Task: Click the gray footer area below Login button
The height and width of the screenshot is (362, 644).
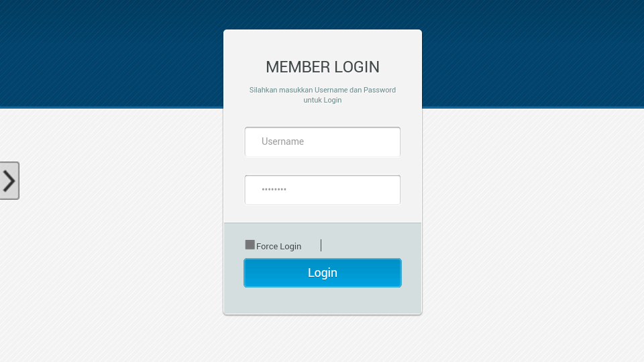Action: (x=323, y=300)
